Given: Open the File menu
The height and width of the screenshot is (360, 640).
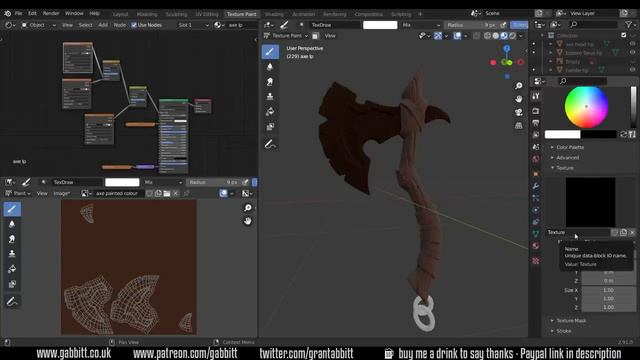Looking at the screenshot, I should 18,13.
